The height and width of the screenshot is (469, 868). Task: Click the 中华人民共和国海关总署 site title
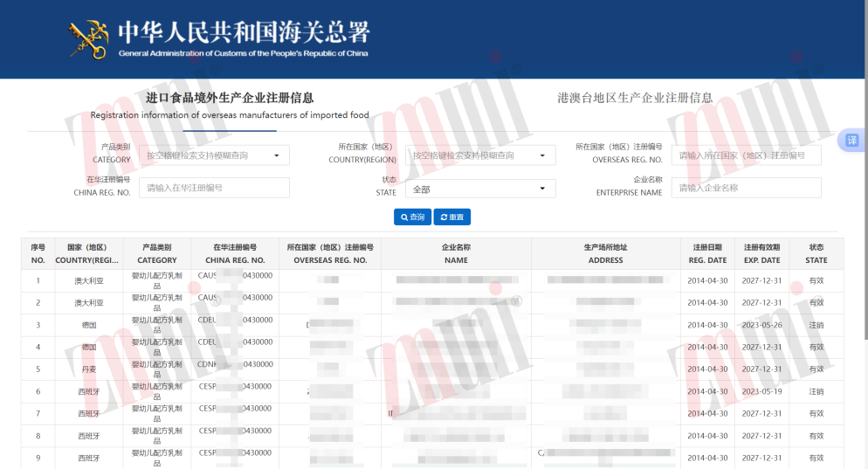[x=244, y=33]
